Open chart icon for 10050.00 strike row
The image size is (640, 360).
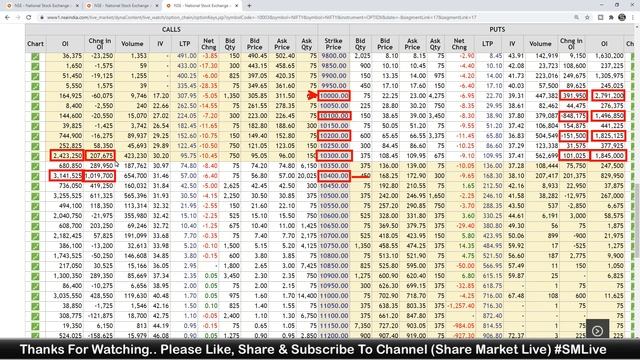36,106
